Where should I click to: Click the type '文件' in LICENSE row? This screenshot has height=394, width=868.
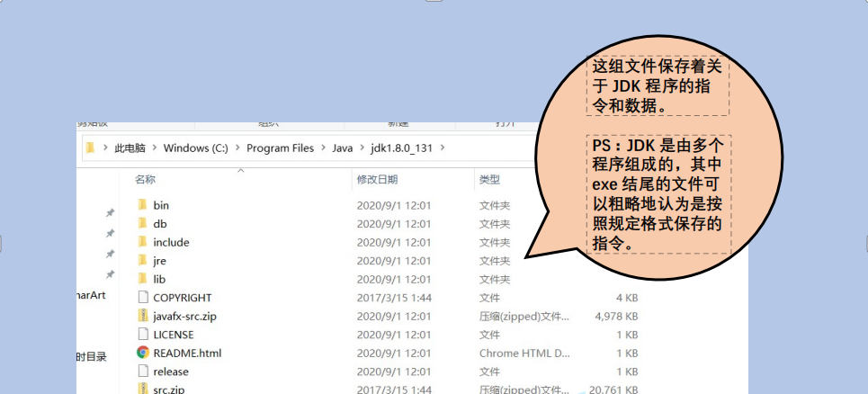[489, 335]
